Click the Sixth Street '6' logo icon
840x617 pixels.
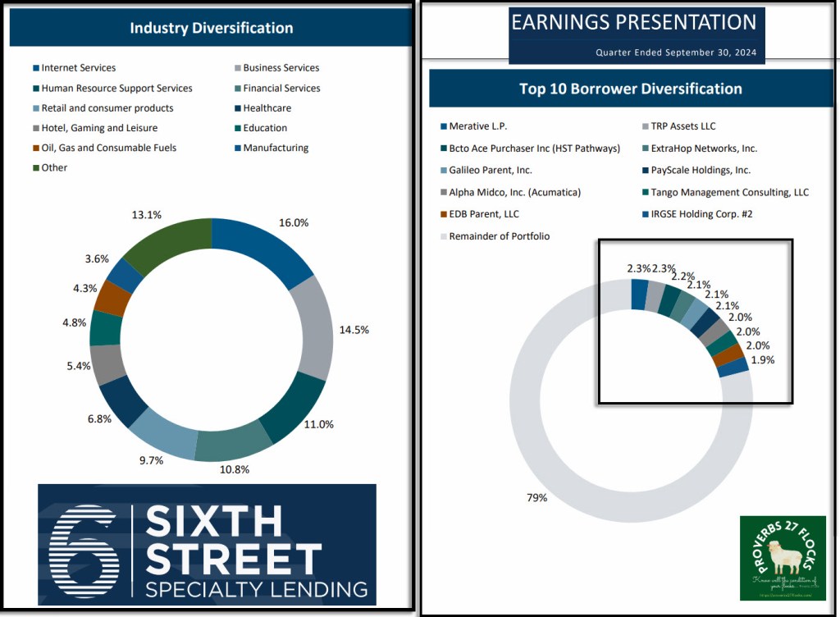click(84, 545)
